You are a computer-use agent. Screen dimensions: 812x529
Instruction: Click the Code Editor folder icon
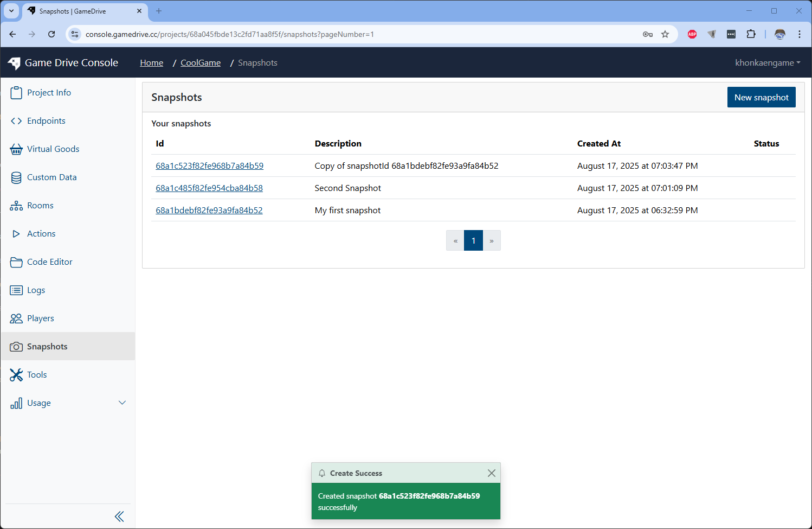click(16, 262)
